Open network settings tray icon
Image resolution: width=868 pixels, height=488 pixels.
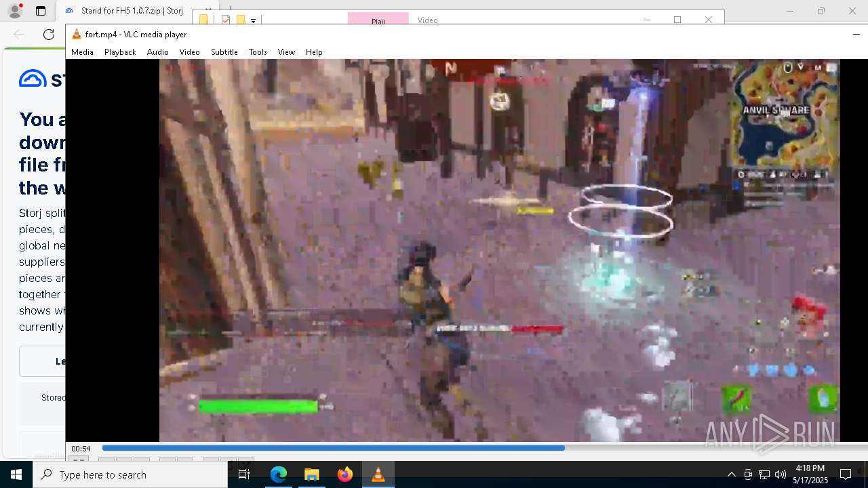coord(764,474)
